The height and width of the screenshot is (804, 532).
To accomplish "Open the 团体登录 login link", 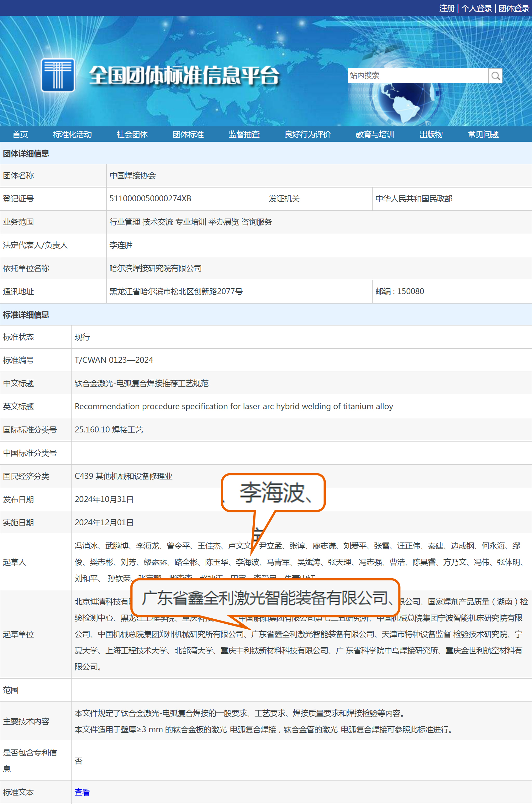I will tap(514, 8).
